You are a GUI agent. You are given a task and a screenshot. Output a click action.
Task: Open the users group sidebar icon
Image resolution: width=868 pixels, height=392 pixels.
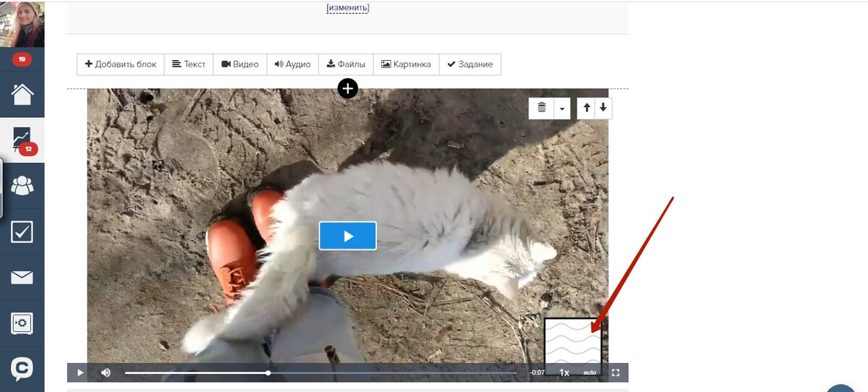point(22,186)
